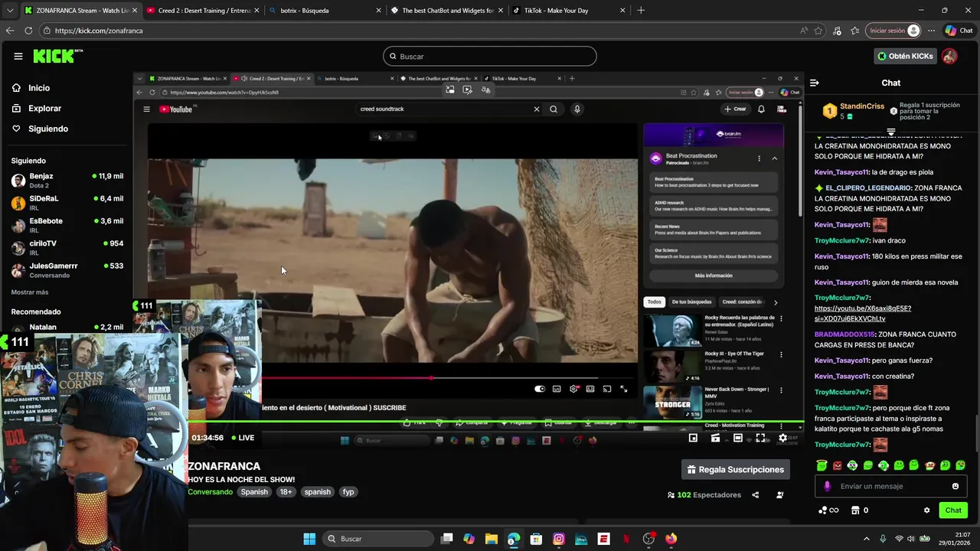
Task: Open Netflix from the Windows taskbar
Action: (x=626, y=539)
